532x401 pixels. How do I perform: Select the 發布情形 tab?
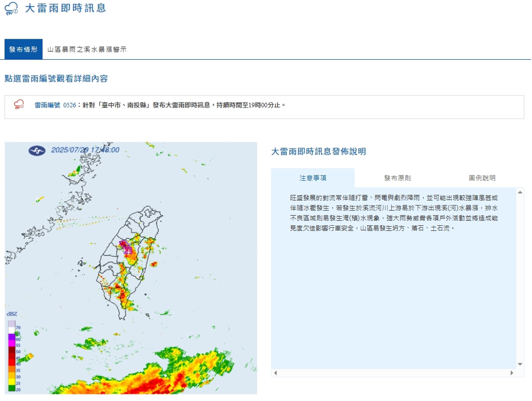click(x=23, y=49)
